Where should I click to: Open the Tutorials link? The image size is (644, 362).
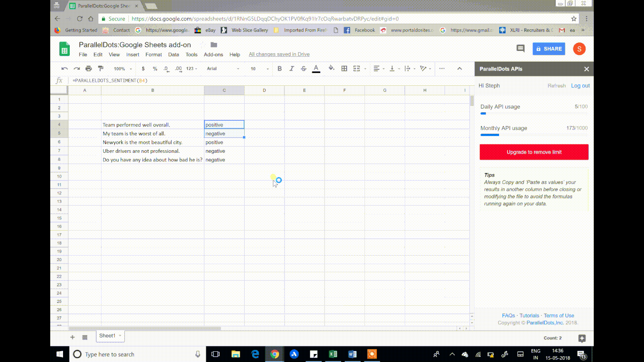[x=529, y=316]
